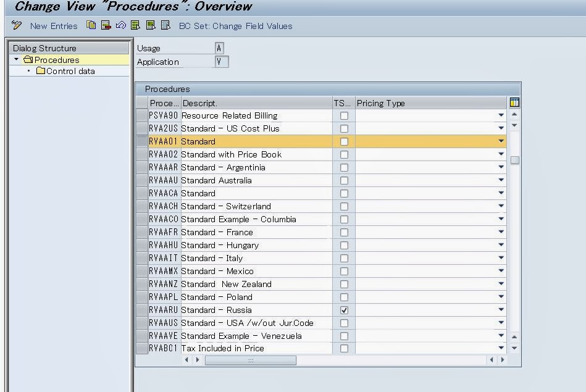Click the Display/Change pencil toggle icon

(x=17, y=25)
